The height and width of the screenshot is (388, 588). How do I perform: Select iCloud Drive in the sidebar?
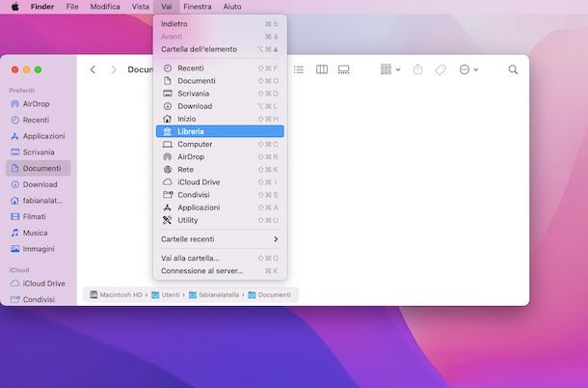point(39,284)
